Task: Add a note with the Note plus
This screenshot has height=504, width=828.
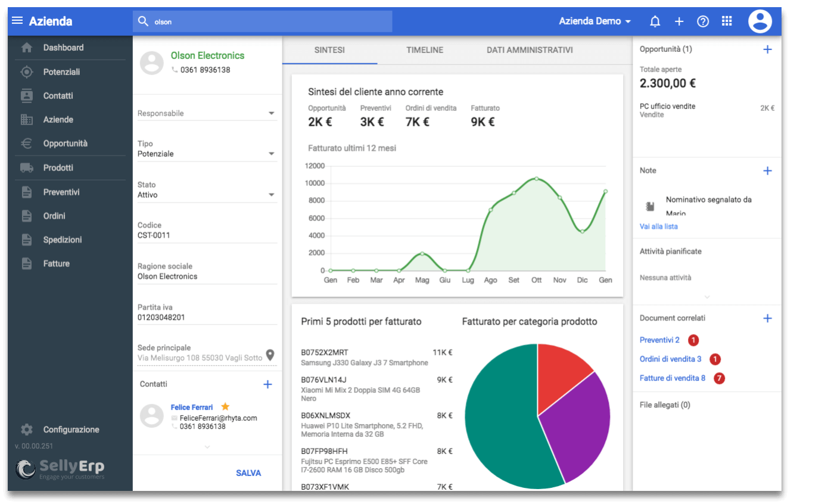Action: pos(767,171)
